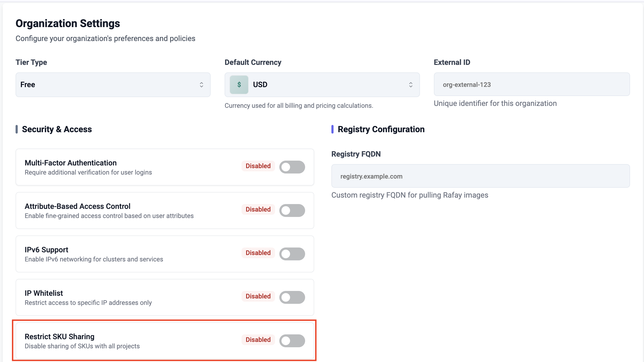Image resolution: width=644 pixels, height=362 pixels.
Task: Focus the Registry FQDN text field
Action: pyautogui.click(x=480, y=176)
